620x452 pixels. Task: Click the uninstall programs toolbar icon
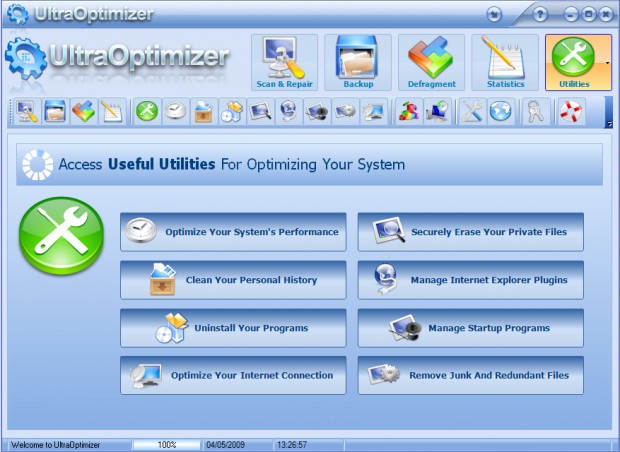[x=232, y=111]
